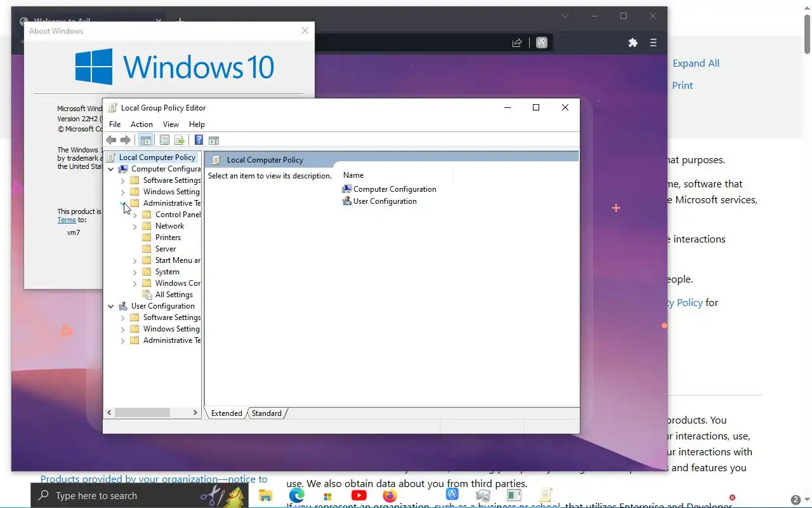Open the File menu
This screenshot has height=508, width=812.
(x=115, y=124)
